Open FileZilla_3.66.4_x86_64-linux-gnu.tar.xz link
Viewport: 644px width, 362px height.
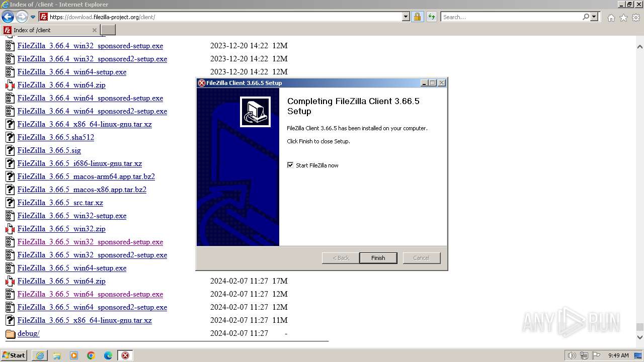85,124
